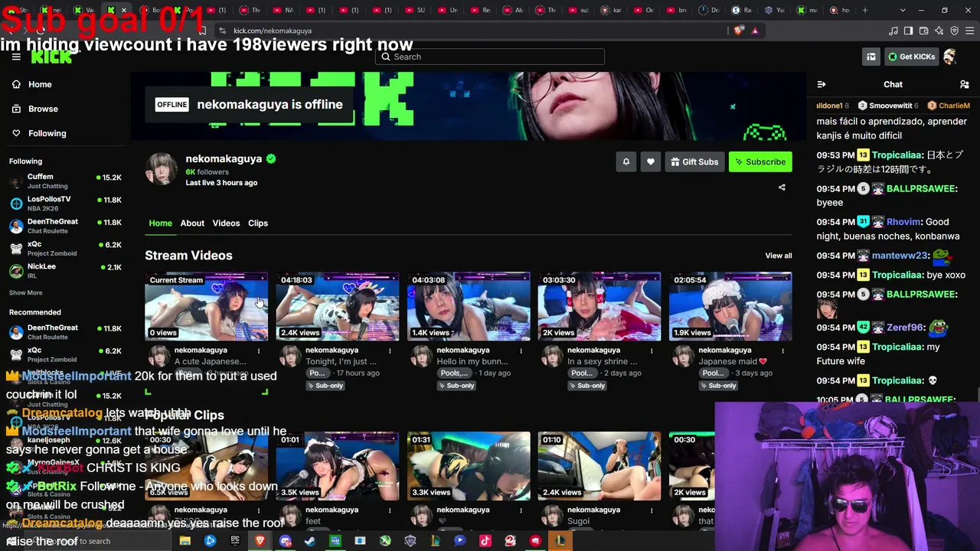Image resolution: width=980 pixels, height=551 pixels.
Task: Click Rhovim username in chat
Action: click(x=903, y=222)
